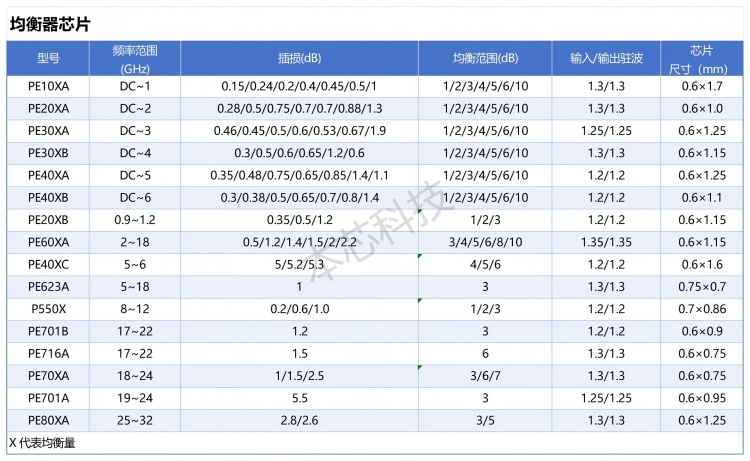Select the 均衡范围(dB) column header

point(485,59)
